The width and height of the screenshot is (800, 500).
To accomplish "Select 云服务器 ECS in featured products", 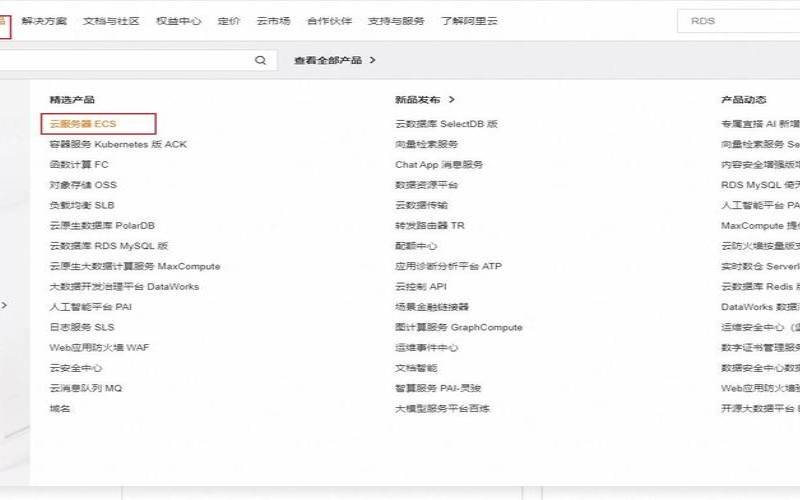I will point(83,123).
